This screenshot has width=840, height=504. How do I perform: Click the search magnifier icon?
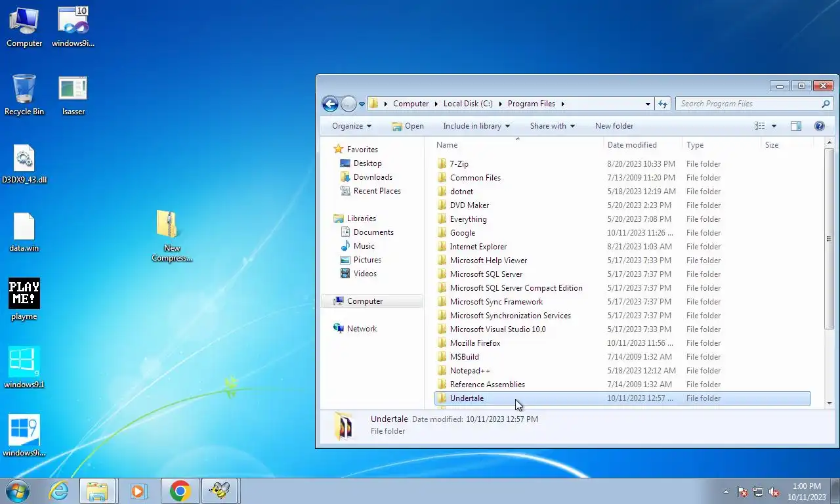click(x=826, y=104)
